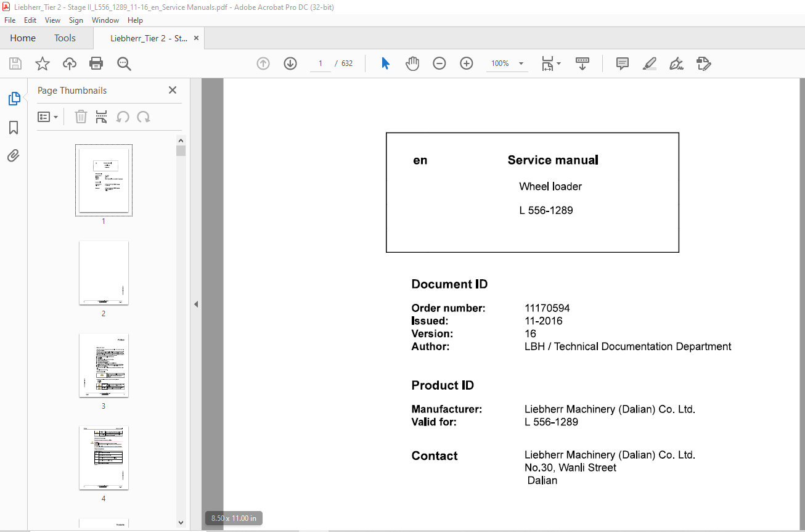Image resolution: width=805 pixels, height=532 pixels.
Task: Open the thumbnails options dropdown
Action: (x=48, y=117)
